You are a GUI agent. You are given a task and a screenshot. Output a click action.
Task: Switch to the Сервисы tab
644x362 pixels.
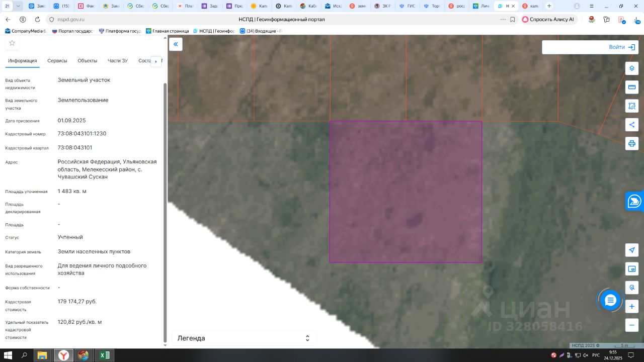pyautogui.click(x=57, y=61)
